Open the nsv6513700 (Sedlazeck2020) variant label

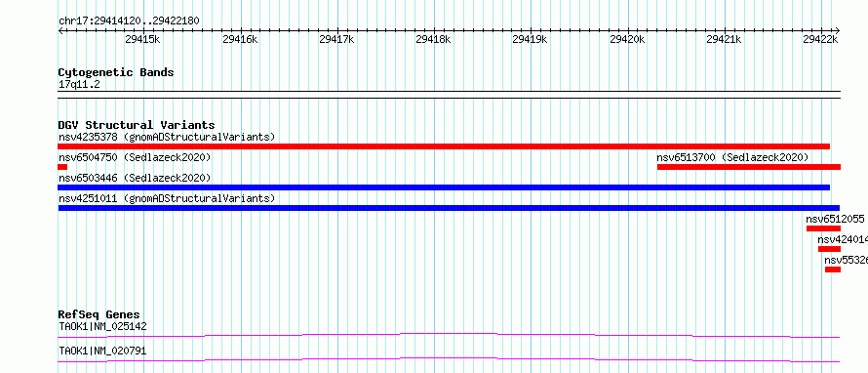(x=732, y=157)
